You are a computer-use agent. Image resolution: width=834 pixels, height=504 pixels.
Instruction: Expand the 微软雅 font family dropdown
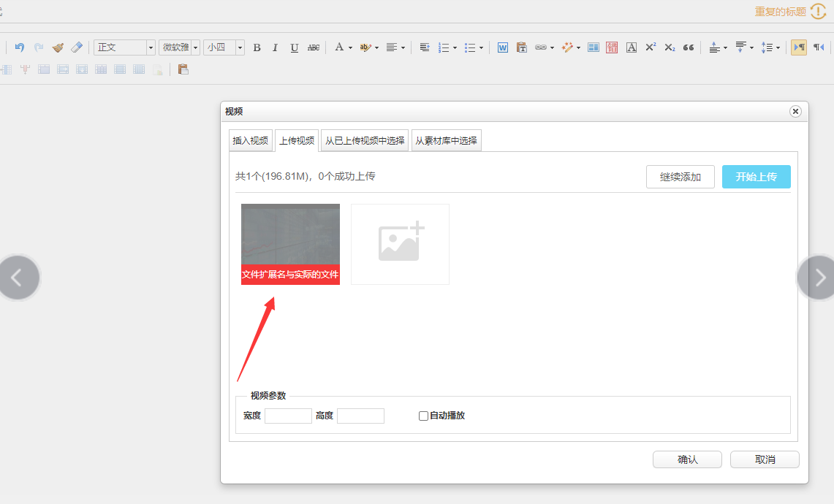pyautogui.click(x=195, y=47)
